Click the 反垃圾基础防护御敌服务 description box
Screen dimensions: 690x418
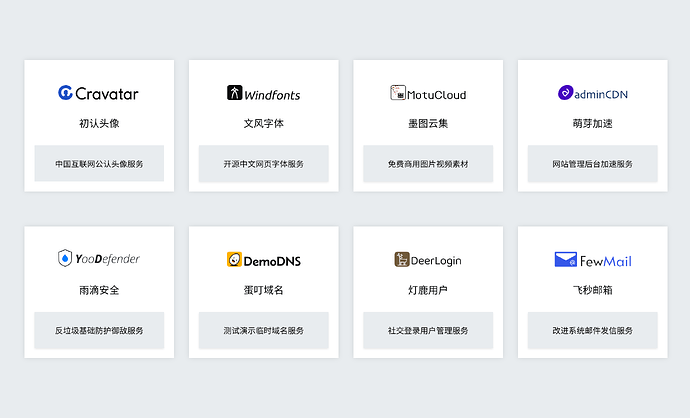tap(99, 330)
